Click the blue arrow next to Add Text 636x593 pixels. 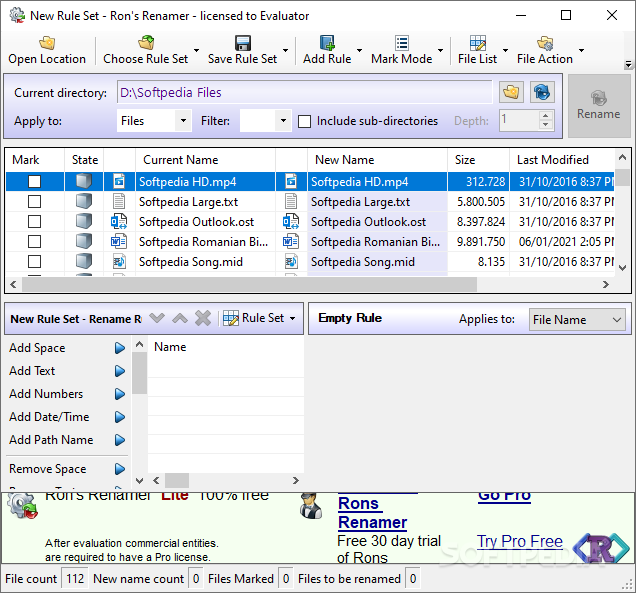(x=120, y=371)
